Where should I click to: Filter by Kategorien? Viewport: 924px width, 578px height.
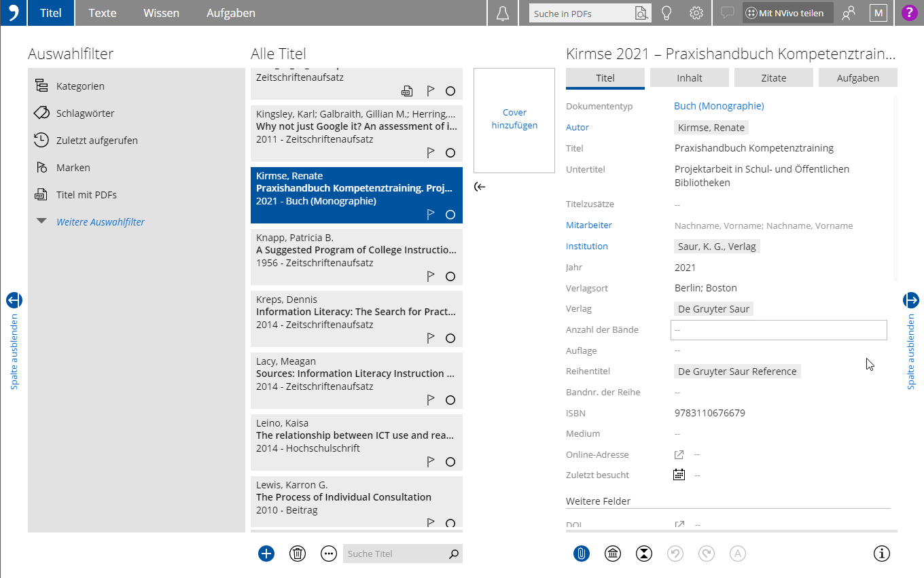(x=80, y=86)
